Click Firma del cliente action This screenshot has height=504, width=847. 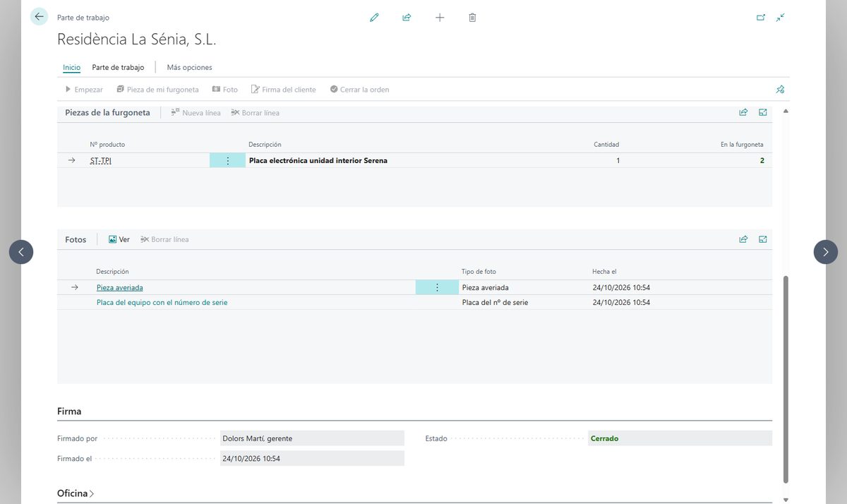284,90
